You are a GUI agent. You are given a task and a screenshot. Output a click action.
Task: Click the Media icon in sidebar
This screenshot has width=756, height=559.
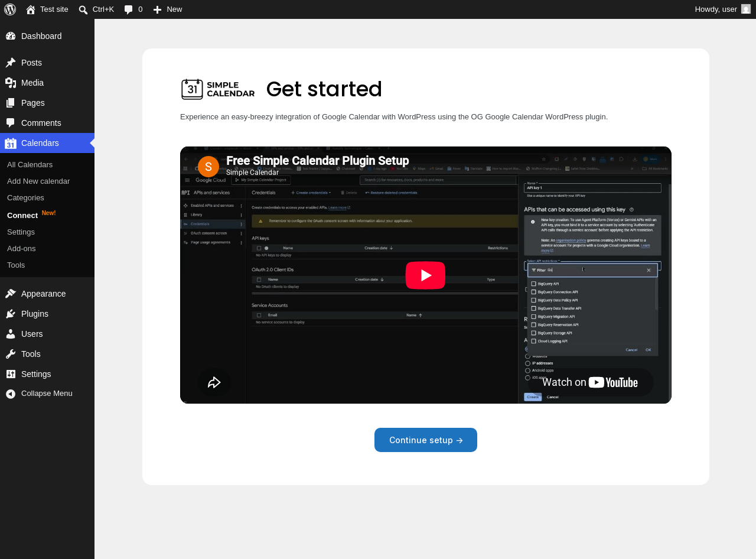[x=11, y=83]
